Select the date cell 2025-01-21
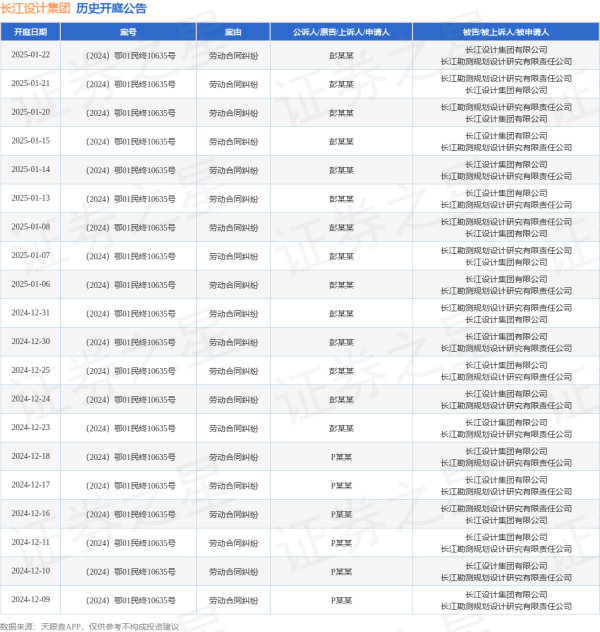This screenshot has height=632, width=600. [x=31, y=83]
